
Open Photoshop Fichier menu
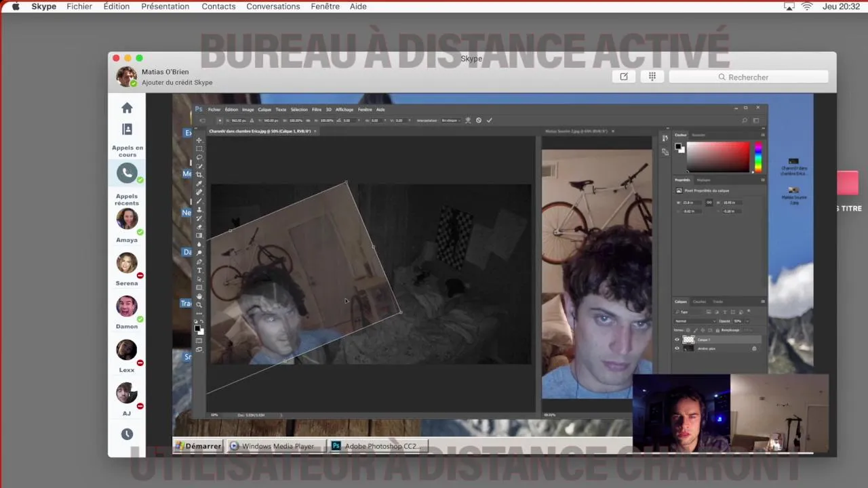pyautogui.click(x=214, y=109)
